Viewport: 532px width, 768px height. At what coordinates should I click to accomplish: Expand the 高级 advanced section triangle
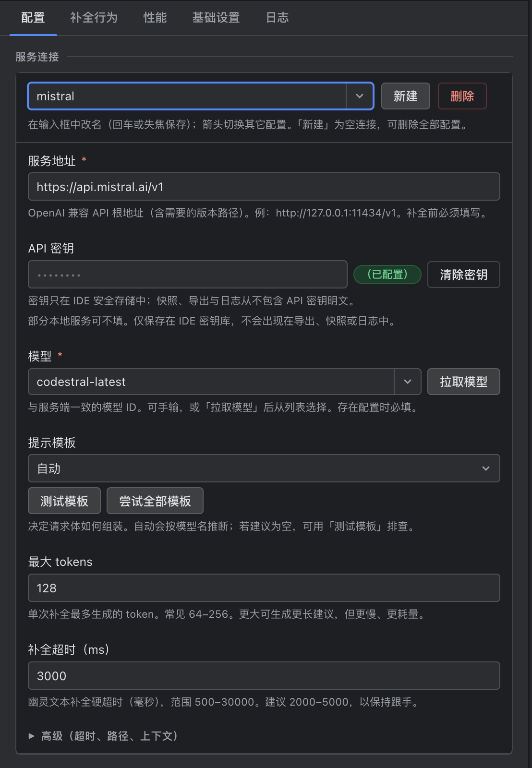[31, 736]
